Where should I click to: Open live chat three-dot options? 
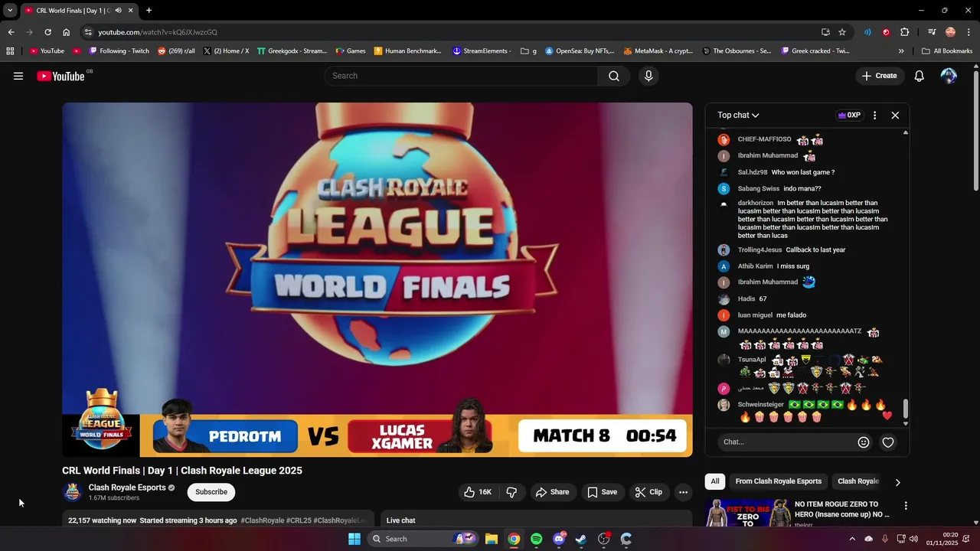coord(874,116)
